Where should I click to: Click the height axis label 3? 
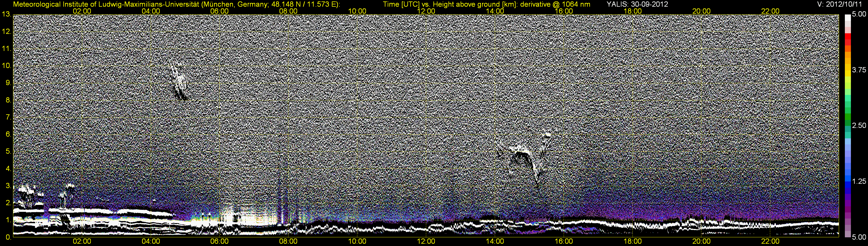click(8, 186)
